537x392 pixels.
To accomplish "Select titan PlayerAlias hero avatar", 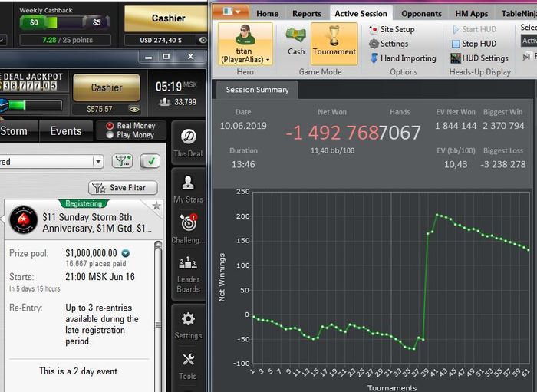I will pos(245,44).
